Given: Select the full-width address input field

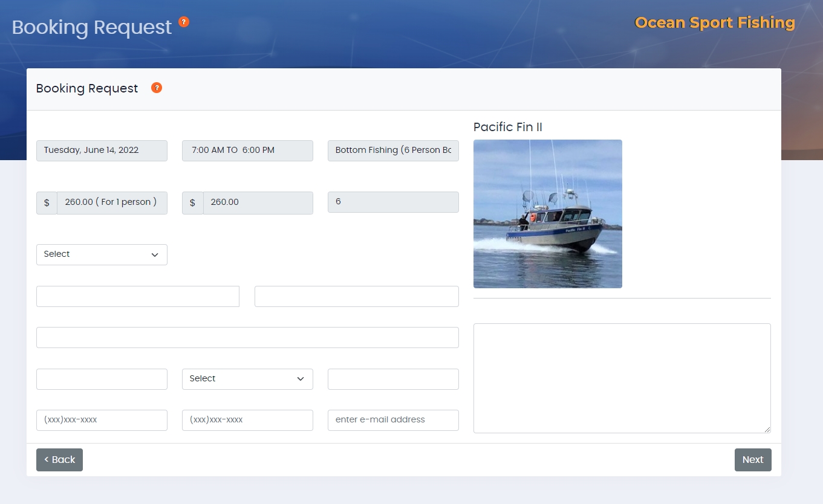Looking at the screenshot, I should click(247, 337).
